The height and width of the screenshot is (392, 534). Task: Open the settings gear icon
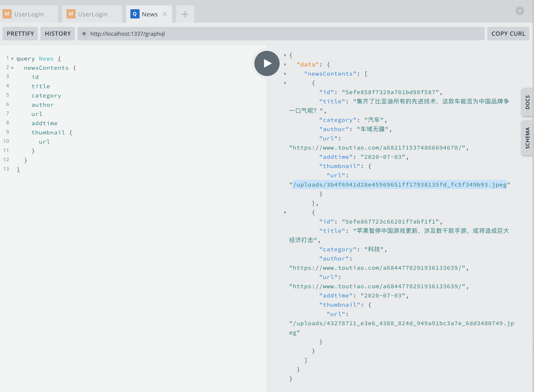(x=519, y=11)
